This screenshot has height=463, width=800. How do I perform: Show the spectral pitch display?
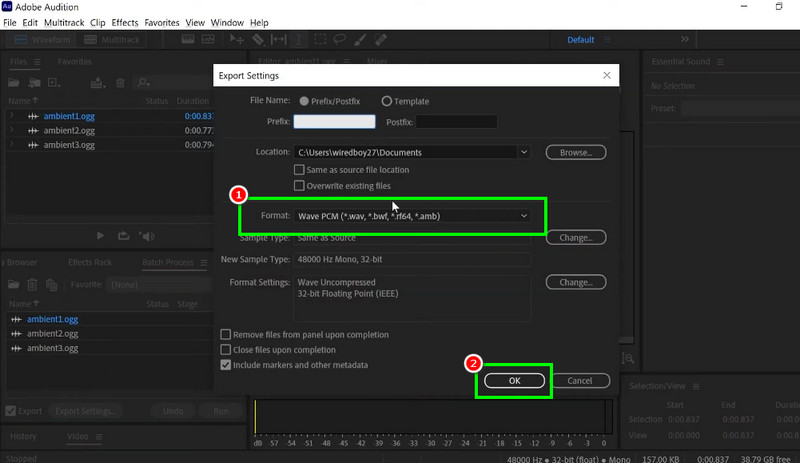point(208,39)
